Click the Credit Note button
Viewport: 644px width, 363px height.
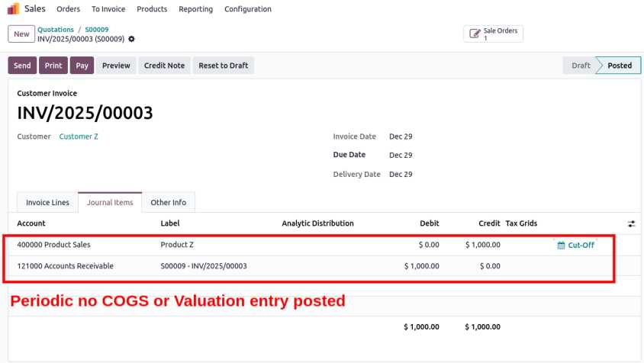164,66
